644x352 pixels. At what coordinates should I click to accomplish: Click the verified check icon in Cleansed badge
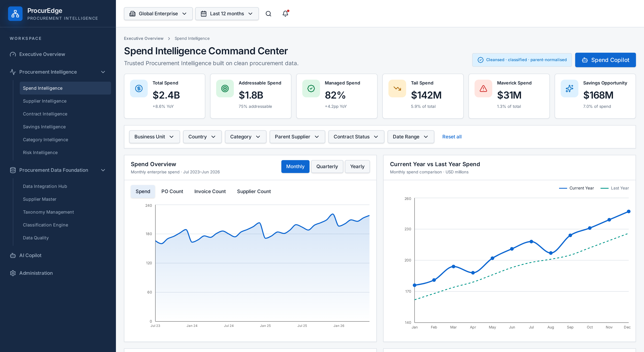(x=480, y=60)
